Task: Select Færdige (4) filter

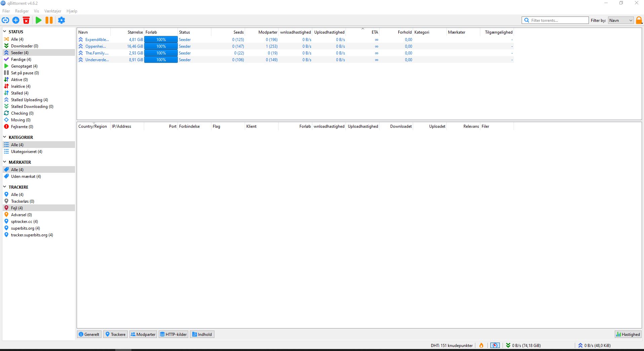Action: coord(39,60)
